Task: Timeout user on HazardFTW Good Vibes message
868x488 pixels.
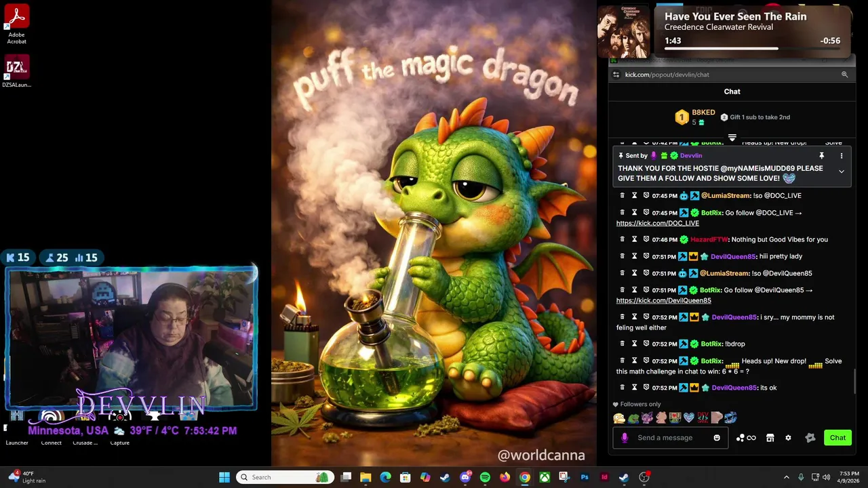Action: tap(634, 239)
